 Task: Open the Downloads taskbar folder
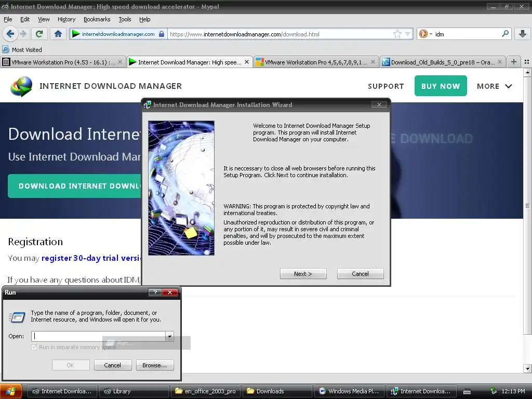click(277, 391)
